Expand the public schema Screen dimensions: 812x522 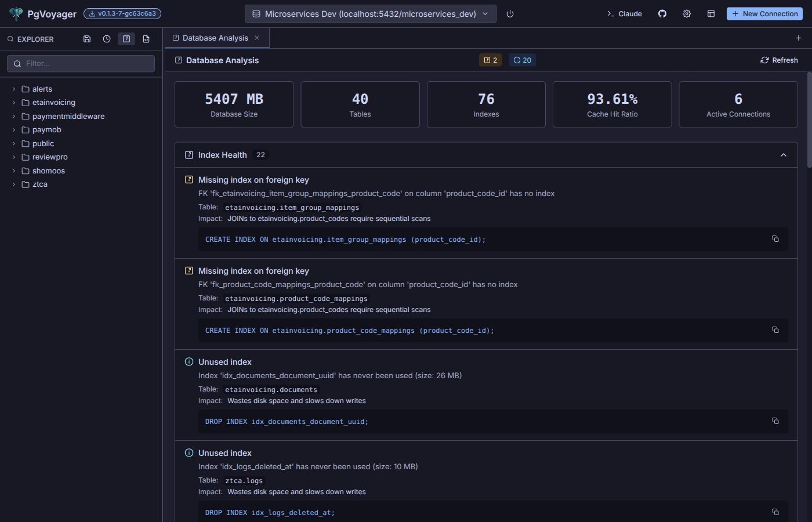[x=14, y=144]
